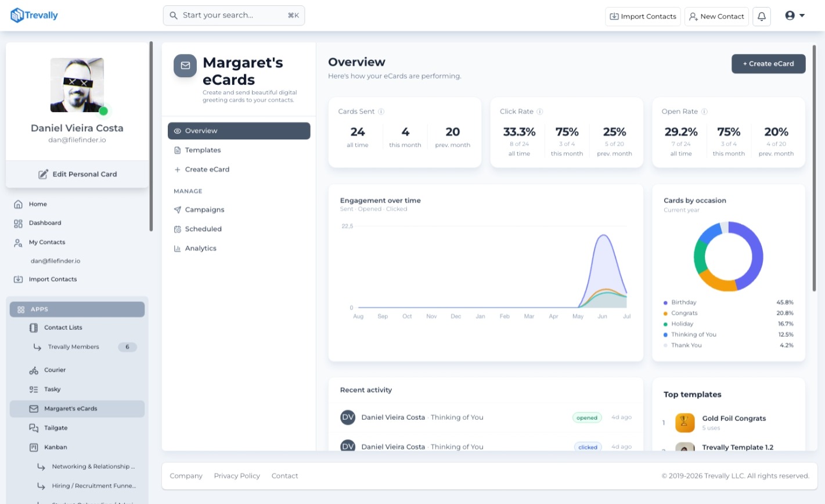Click the + Create eCard button
The height and width of the screenshot is (504, 825).
coord(769,64)
